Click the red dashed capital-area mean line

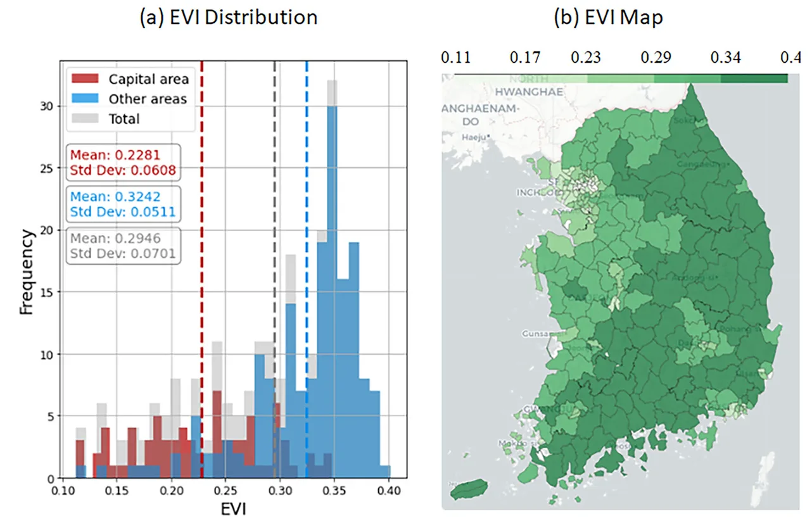tap(202, 269)
